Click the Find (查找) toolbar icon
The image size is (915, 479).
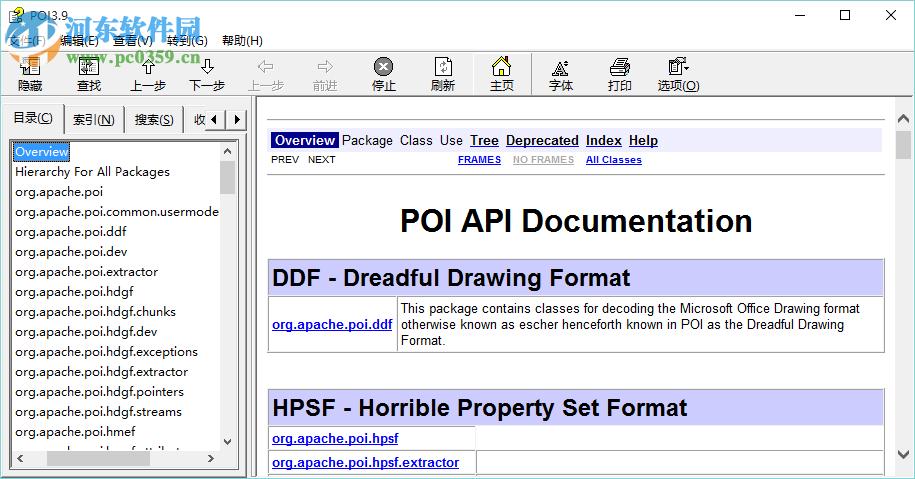point(89,74)
